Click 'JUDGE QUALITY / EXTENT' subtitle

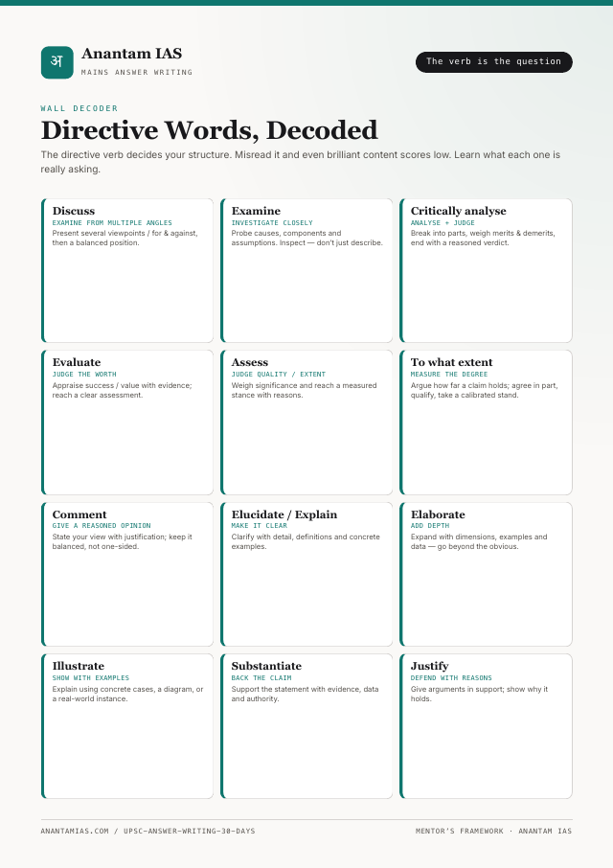(279, 375)
